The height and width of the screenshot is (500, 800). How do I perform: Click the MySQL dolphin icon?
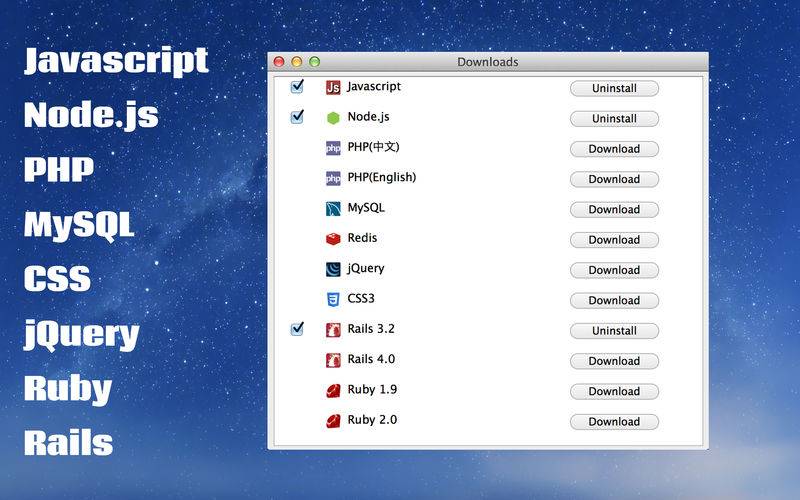point(333,209)
